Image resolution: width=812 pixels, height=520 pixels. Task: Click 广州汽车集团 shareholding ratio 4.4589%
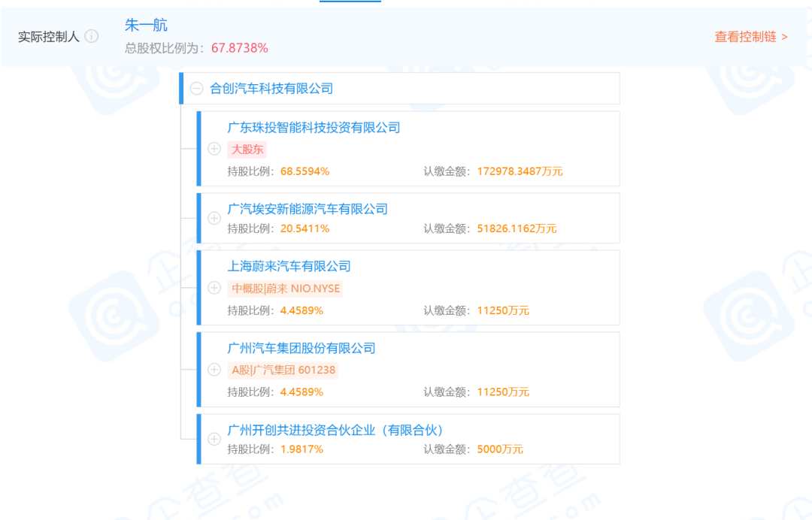click(x=302, y=392)
